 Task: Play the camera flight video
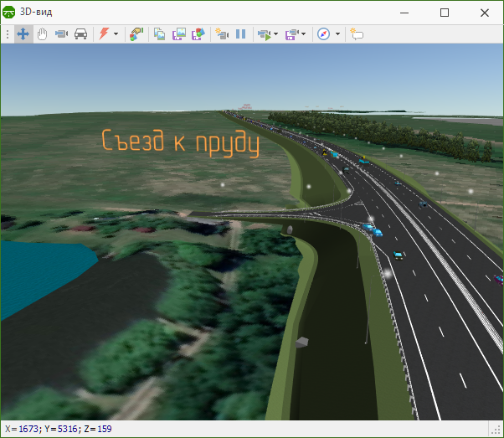coord(264,34)
